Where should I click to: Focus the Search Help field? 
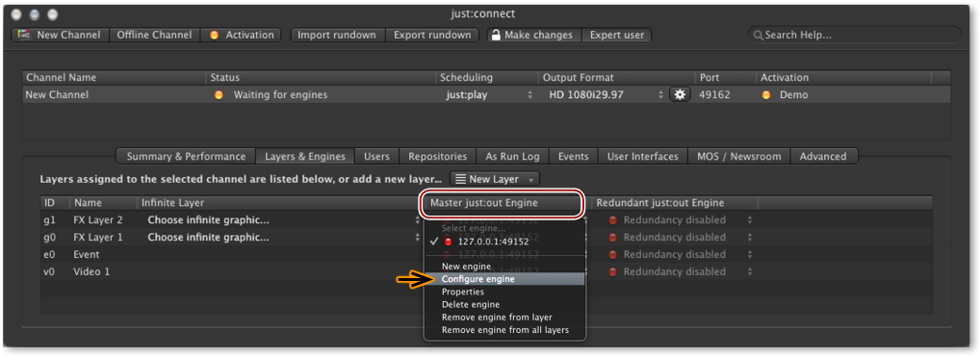pos(855,35)
